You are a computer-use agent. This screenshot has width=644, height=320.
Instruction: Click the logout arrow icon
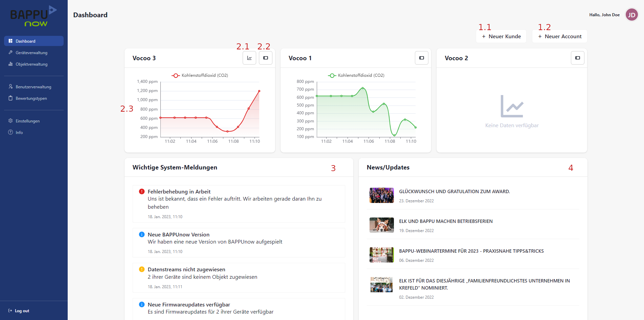pyautogui.click(x=10, y=311)
